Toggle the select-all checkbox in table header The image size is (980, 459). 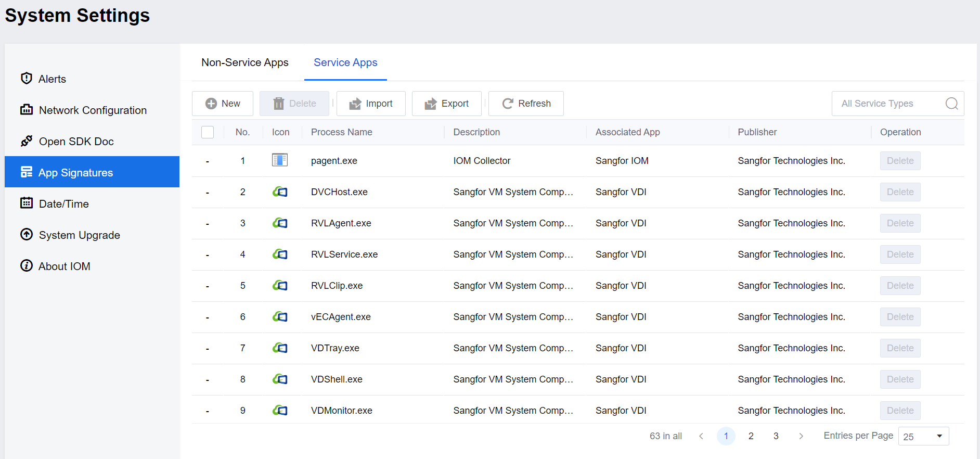[208, 132]
